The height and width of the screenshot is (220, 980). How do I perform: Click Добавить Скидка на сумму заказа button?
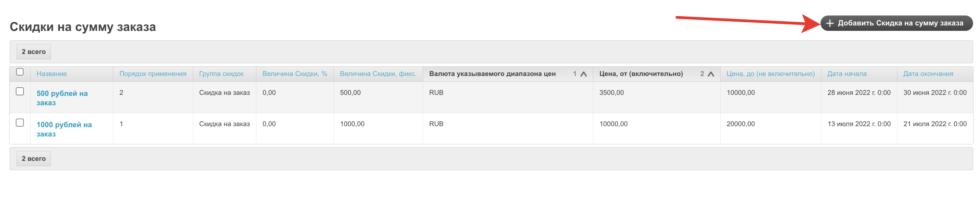(900, 23)
